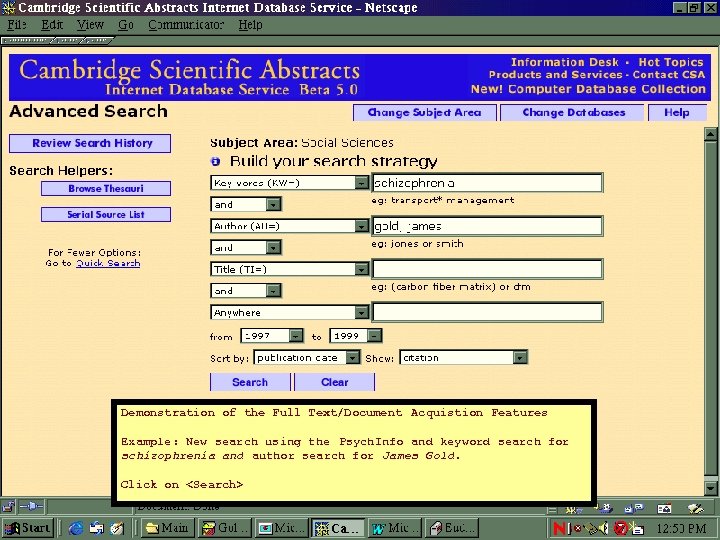The height and width of the screenshot is (540, 720).
Task: Click the blue info icon beside Build your search strategy
Action: click(x=215, y=161)
